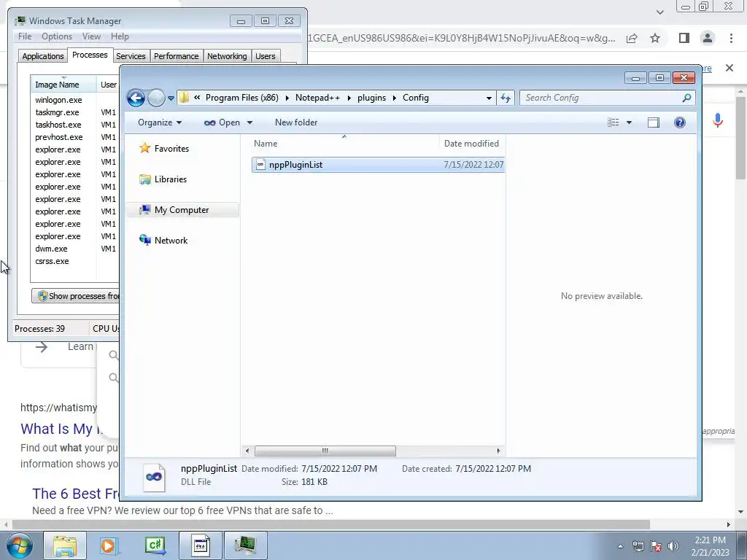The width and height of the screenshot is (747, 560).
Task: Open the Chrome profile icon
Action: [708, 38]
